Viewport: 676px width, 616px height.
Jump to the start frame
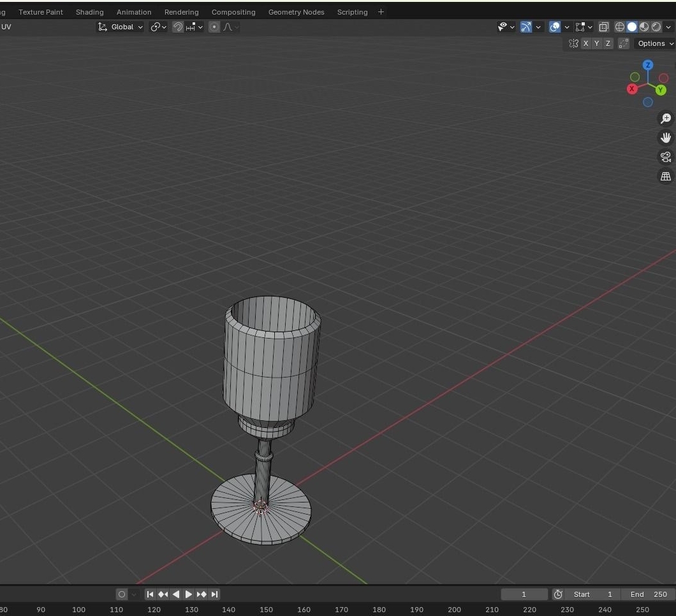[150, 594]
